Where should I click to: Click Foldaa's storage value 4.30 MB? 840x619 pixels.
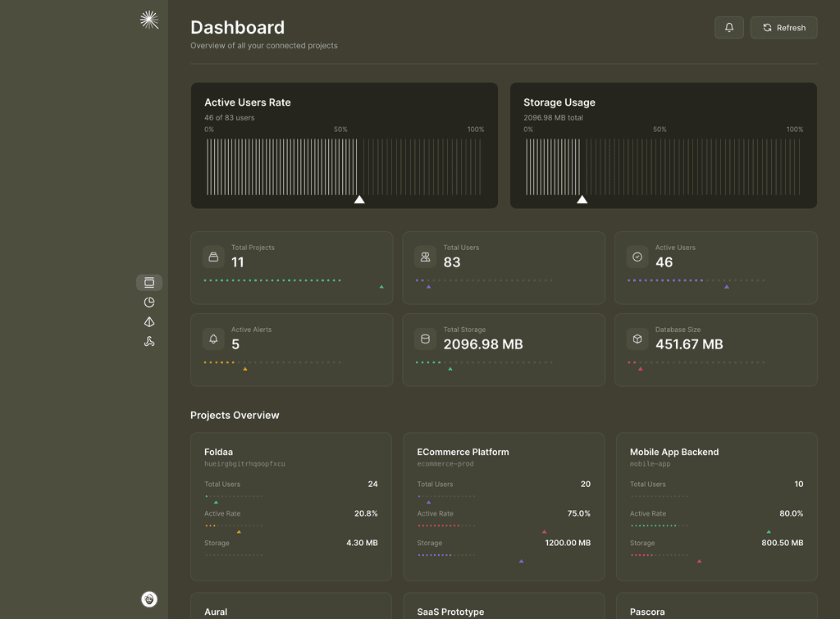362,543
